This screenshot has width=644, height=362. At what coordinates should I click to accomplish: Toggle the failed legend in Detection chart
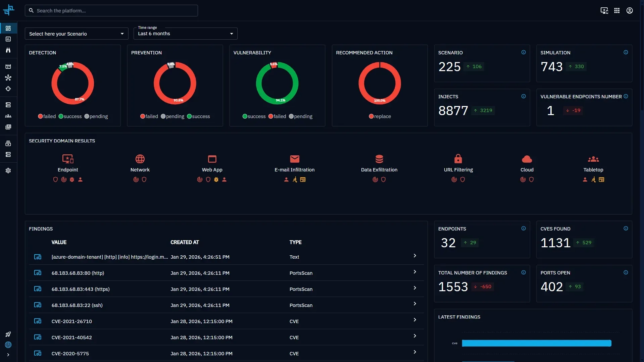[47, 116]
